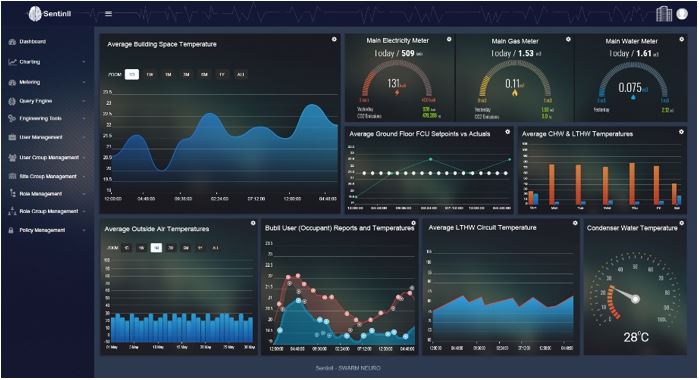Expand the Charting sidebar menu

(x=47, y=62)
